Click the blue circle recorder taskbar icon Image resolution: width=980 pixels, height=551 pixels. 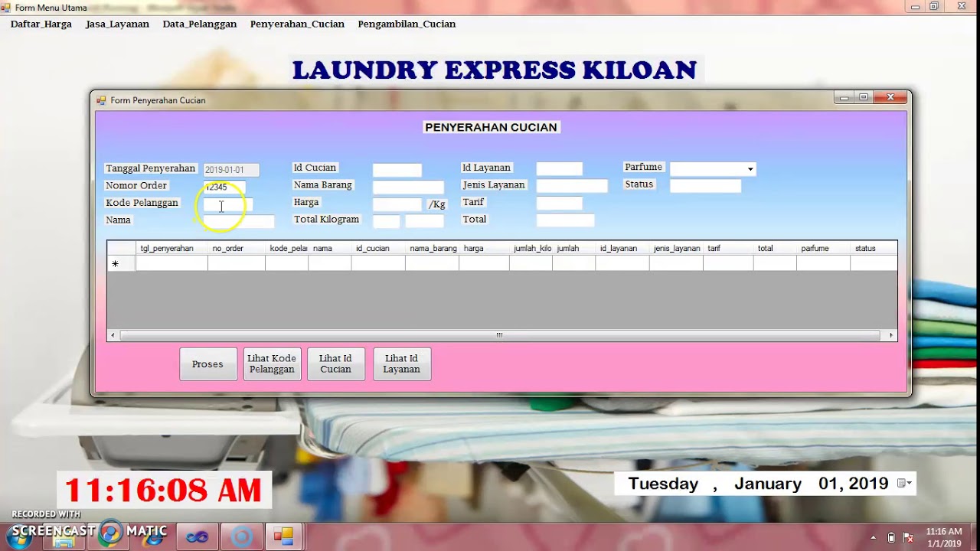[241, 537]
